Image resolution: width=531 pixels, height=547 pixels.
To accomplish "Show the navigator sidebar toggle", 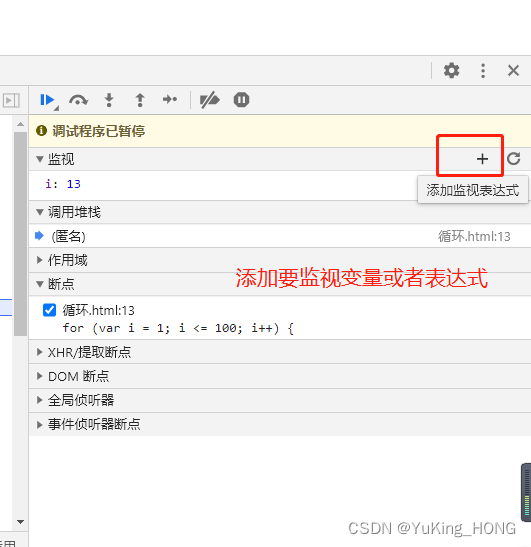I will 11,100.
